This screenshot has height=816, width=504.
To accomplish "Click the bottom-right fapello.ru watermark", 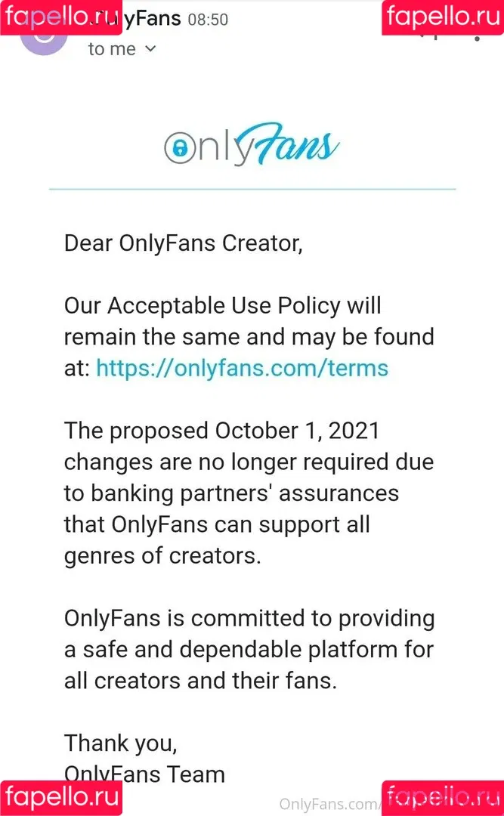I will tap(443, 798).
